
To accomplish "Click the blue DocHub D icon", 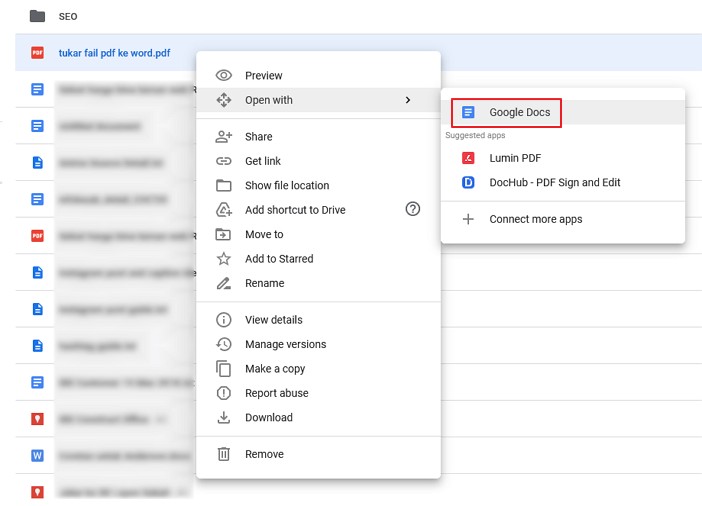I will (x=468, y=182).
